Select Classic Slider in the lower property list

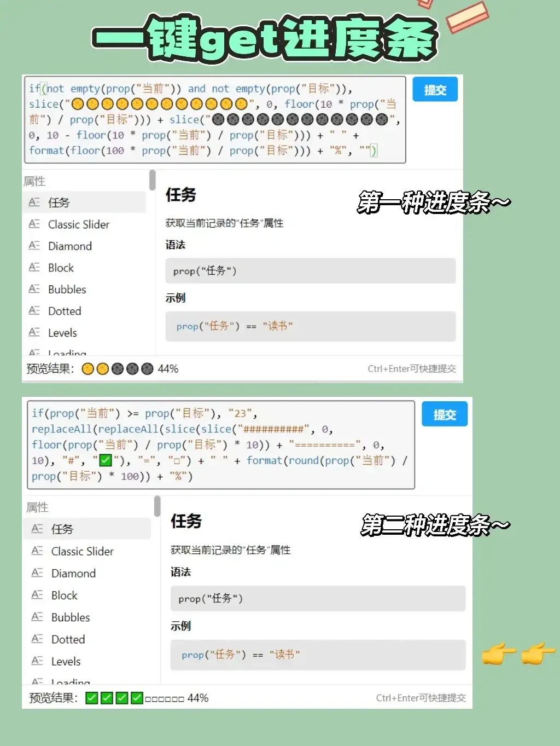pyautogui.click(x=83, y=551)
